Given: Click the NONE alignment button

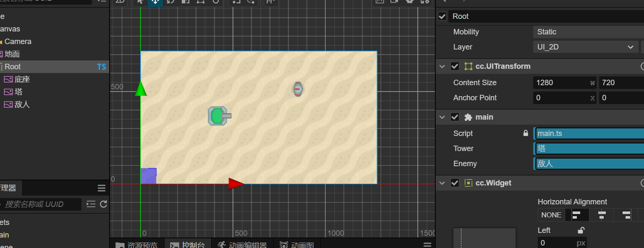Looking at the screenshot, I should point(551,215).
